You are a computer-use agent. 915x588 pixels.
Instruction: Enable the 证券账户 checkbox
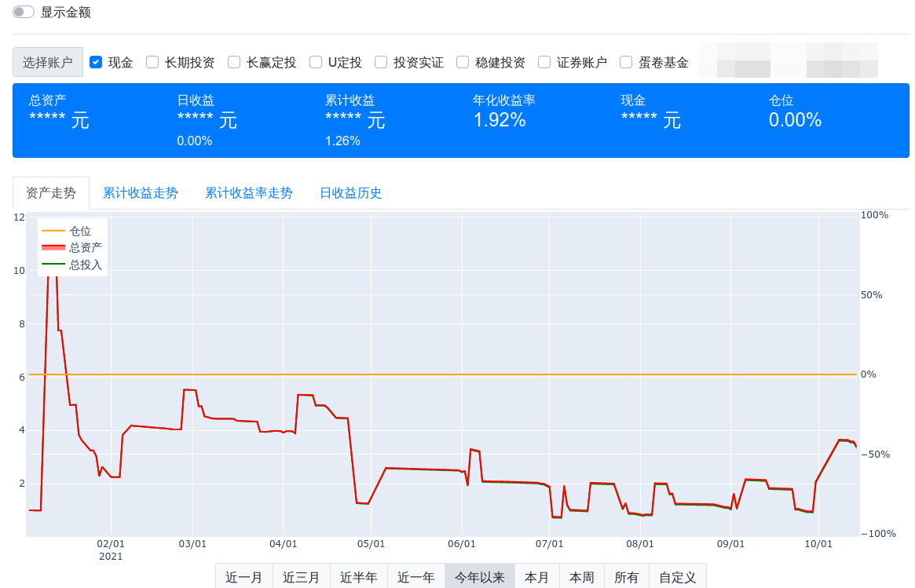point(544,62)
